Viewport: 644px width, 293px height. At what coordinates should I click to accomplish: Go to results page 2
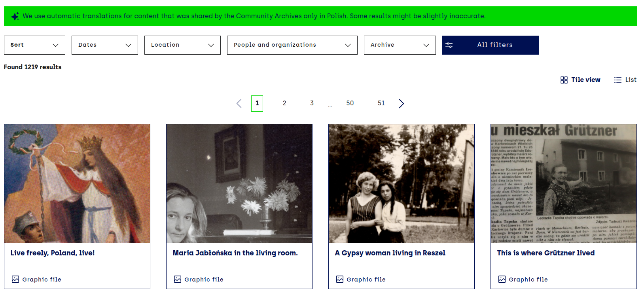pyautogui.click(x=284, y=103)
